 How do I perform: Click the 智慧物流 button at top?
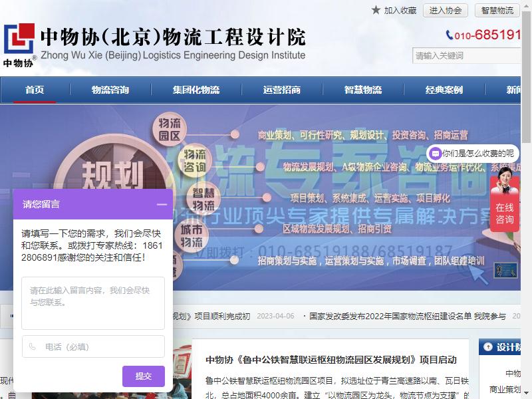pyautogui.click(x=497, y=11)
